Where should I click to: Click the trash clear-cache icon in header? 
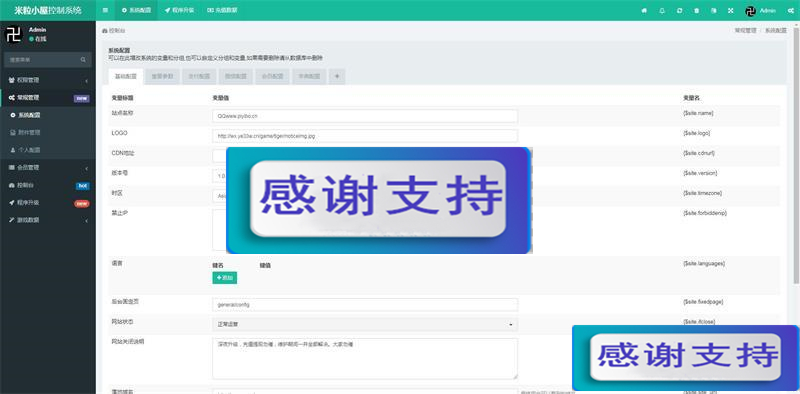click(x=696, y=10)
